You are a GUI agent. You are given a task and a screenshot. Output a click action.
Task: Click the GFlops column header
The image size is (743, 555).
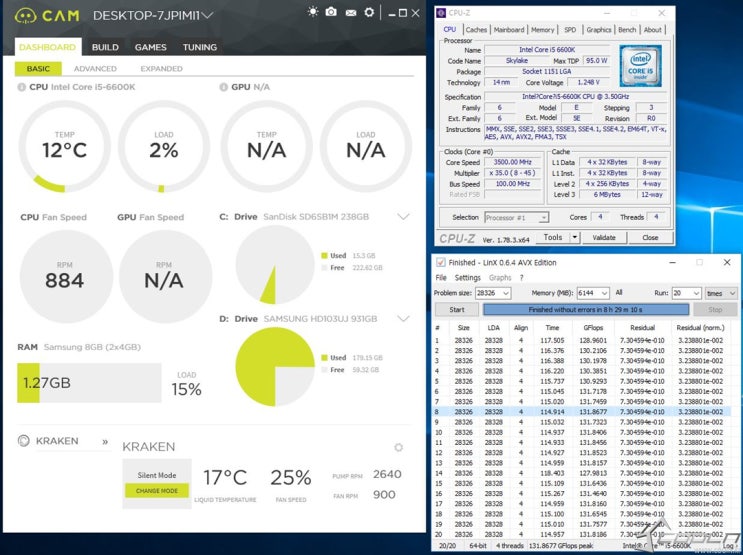tap(593, 328)
